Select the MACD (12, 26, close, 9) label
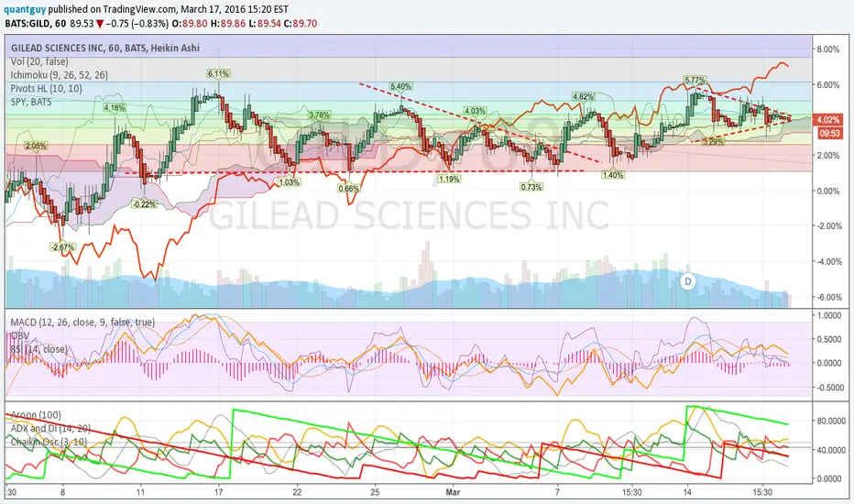 pos(82,322)
